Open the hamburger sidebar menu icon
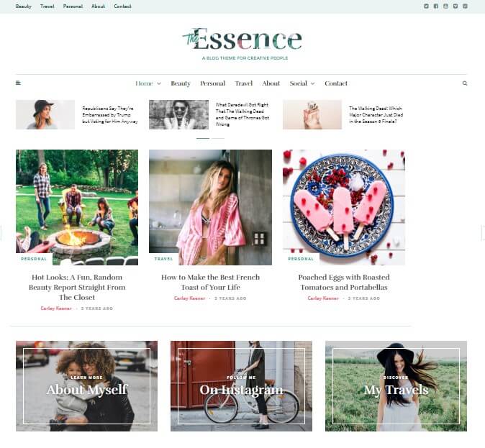The width and height of the screenshot is (485, 448). pos(18,83)
